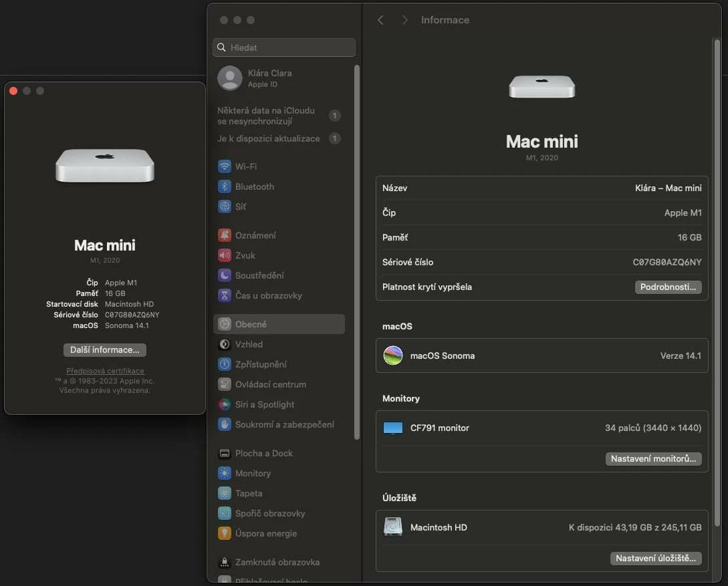Open Soukromí a zabezpečení hand icon
728x586 pixels.
(224, 424)
